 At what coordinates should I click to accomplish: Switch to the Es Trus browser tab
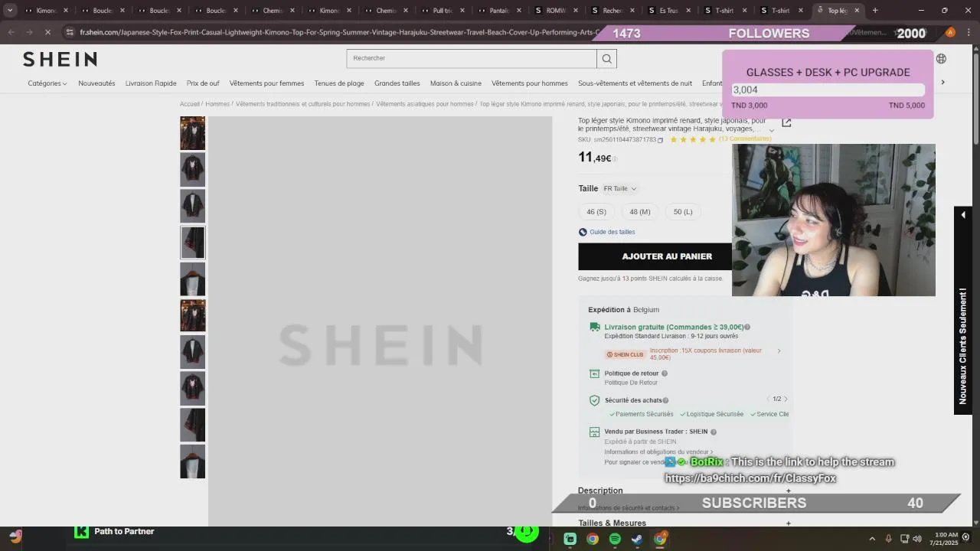(668, 11)
